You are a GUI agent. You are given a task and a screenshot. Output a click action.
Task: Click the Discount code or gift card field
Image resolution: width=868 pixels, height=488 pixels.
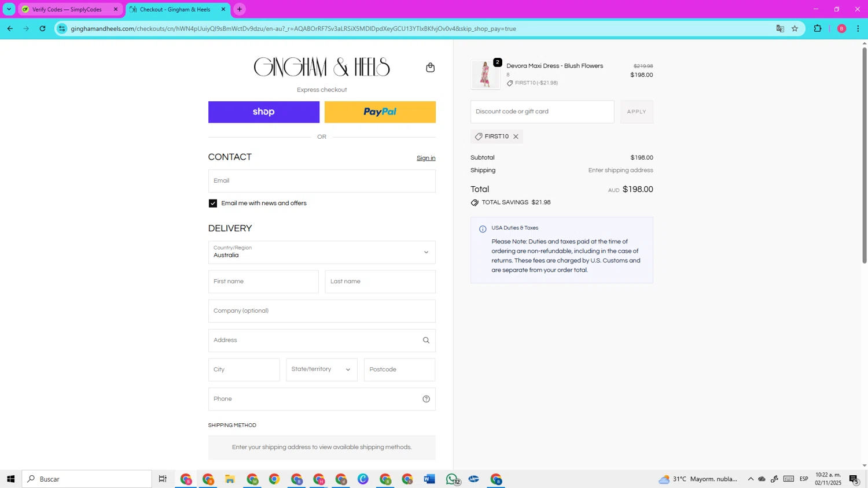[542, 112]
